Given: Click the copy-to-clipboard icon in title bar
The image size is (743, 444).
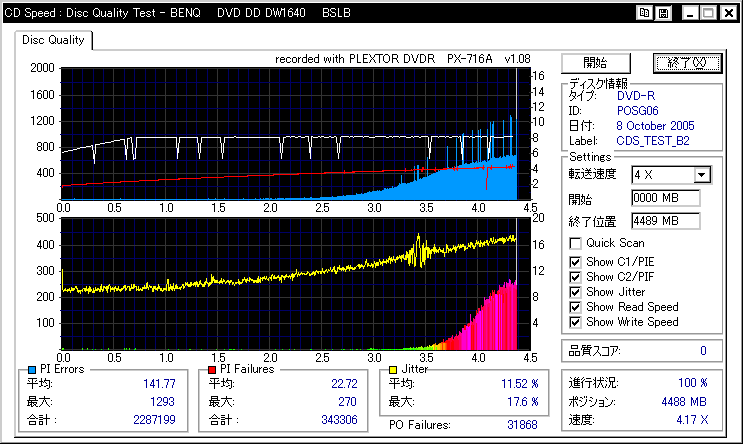Looking at the screenshot, I should pos(645,13).
